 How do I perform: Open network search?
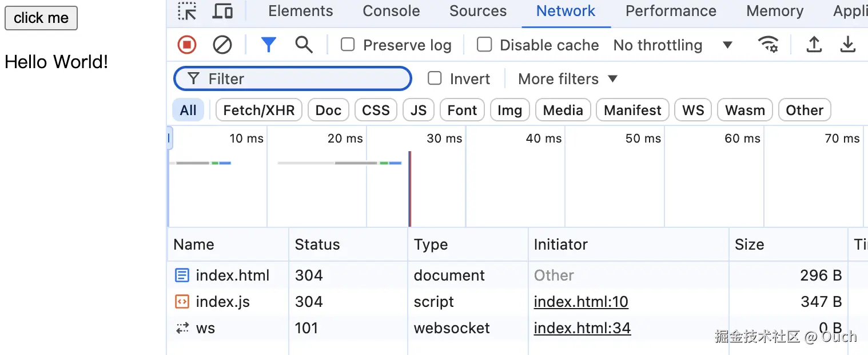click(x=304, y=45)
